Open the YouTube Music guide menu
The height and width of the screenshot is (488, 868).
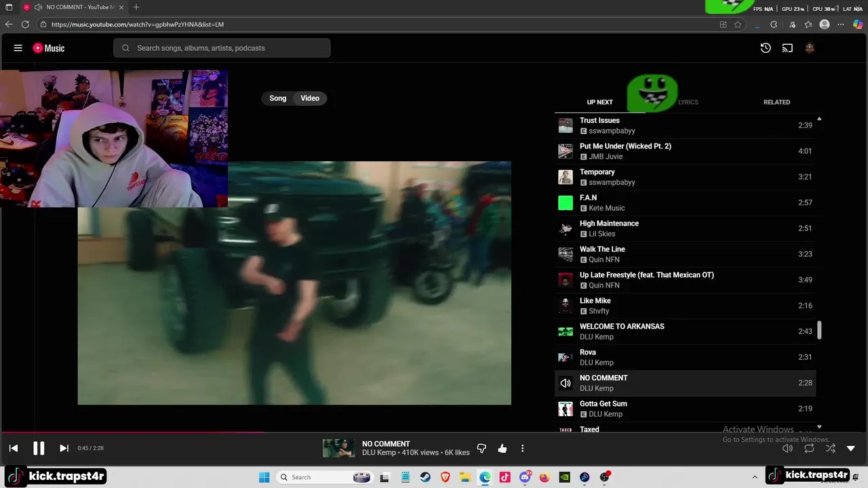[18, 48]
